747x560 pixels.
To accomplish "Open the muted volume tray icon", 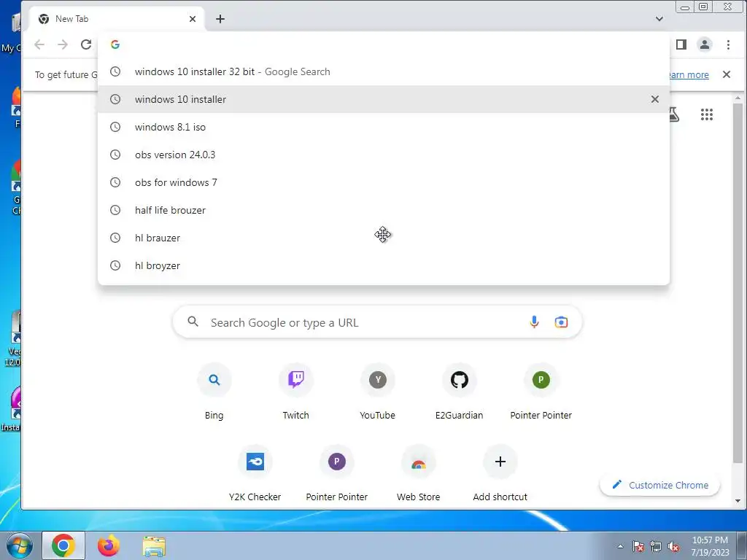I will point(673,546).
